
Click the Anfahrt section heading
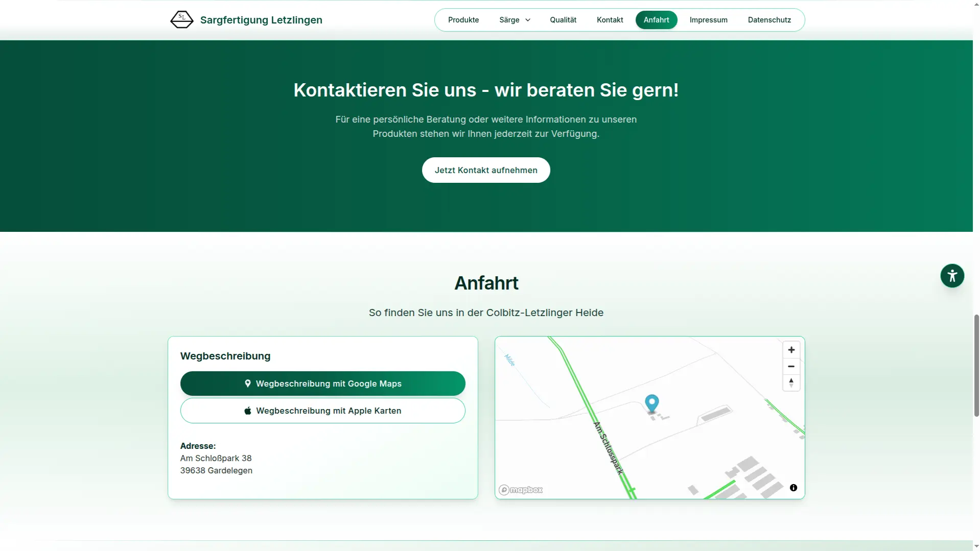pos(486,283)
